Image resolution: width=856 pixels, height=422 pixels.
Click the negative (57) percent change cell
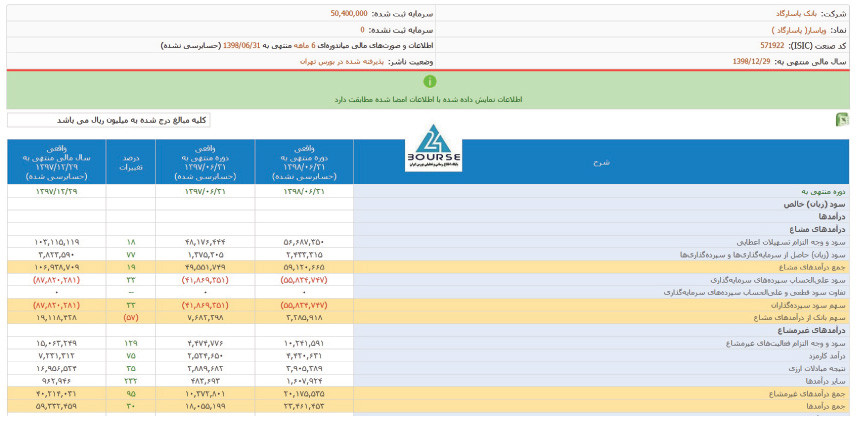tap(131, 317)
